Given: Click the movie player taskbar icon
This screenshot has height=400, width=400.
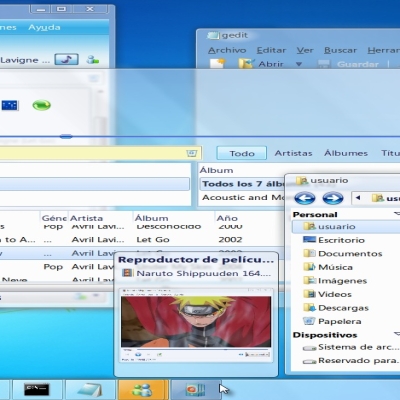Looking at the screenshot, I should click(195, 389).
